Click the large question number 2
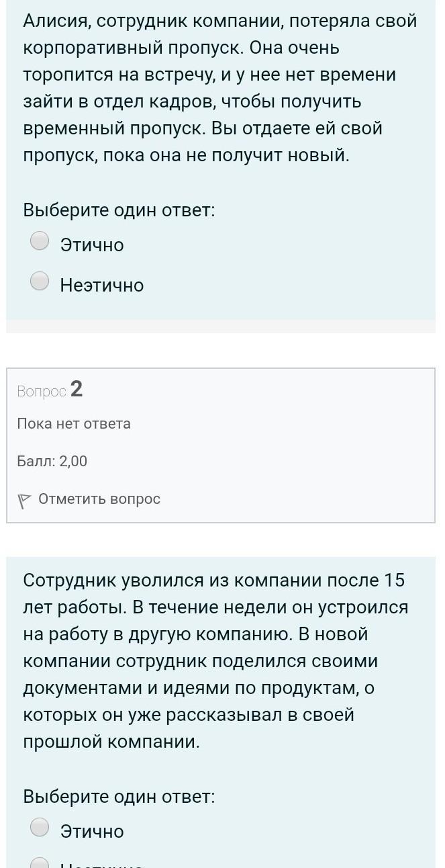The width and height of the screenshot is (445, 868). point(77,389)
